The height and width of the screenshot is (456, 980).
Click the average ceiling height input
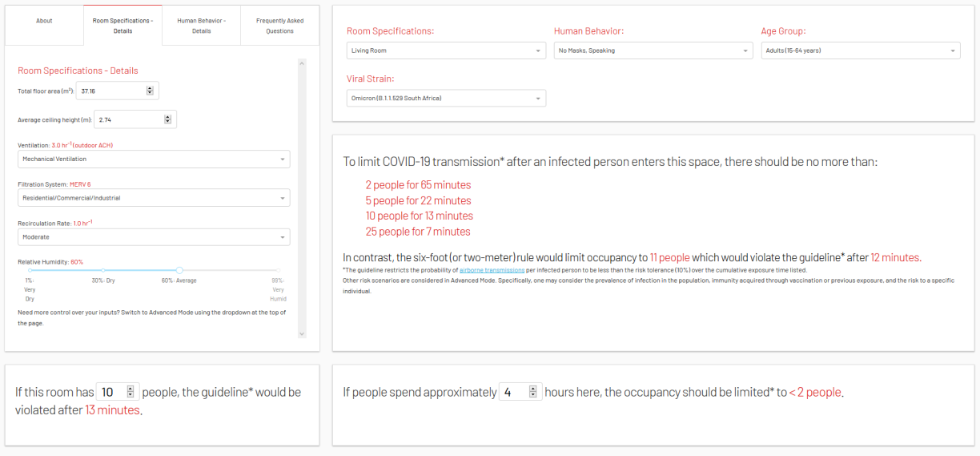[x=128, y=119]
